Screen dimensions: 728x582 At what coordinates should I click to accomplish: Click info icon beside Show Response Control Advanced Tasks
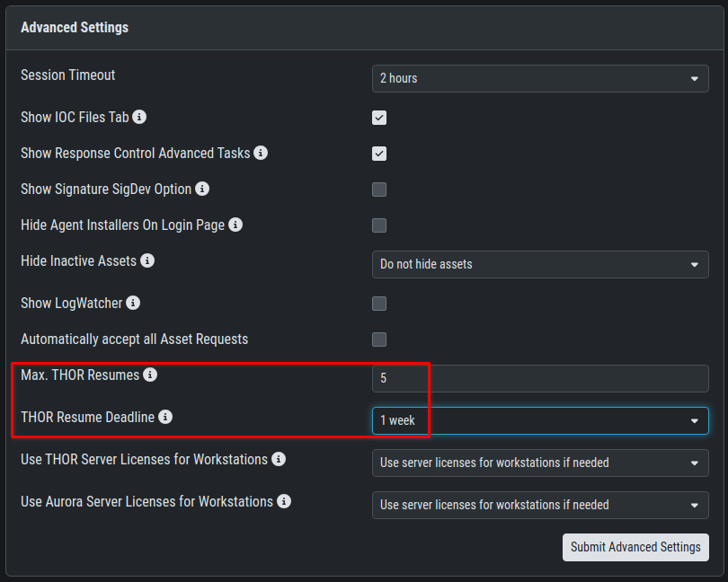click(x=261, y=153)
